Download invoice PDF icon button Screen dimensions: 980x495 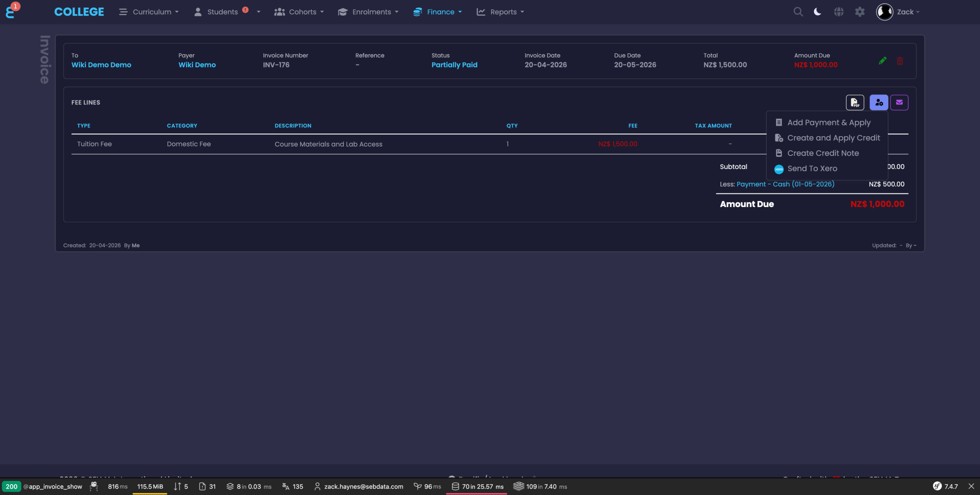[x=855, y=102]
